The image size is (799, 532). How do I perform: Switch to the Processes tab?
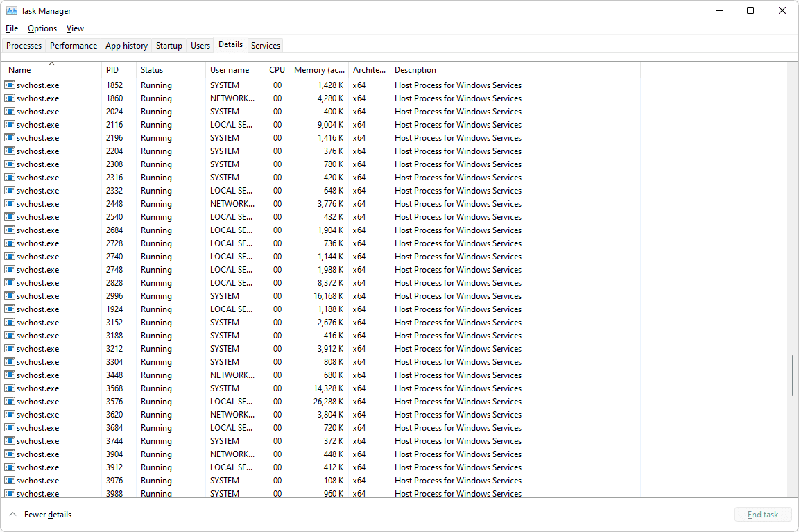[x=24, y=45]
